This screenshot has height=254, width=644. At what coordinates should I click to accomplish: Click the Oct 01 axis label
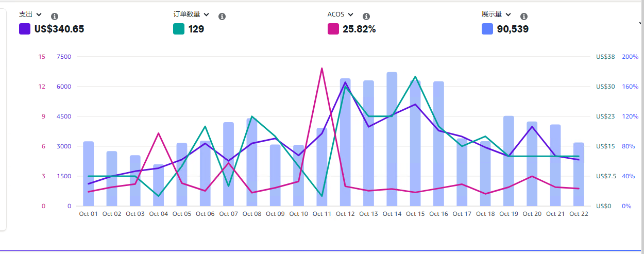[x=88, y=214]
